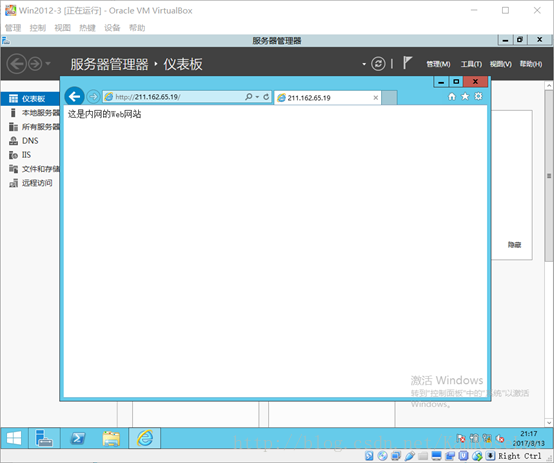Click scrollbar up arrow in Server Manager

[549, 85]
